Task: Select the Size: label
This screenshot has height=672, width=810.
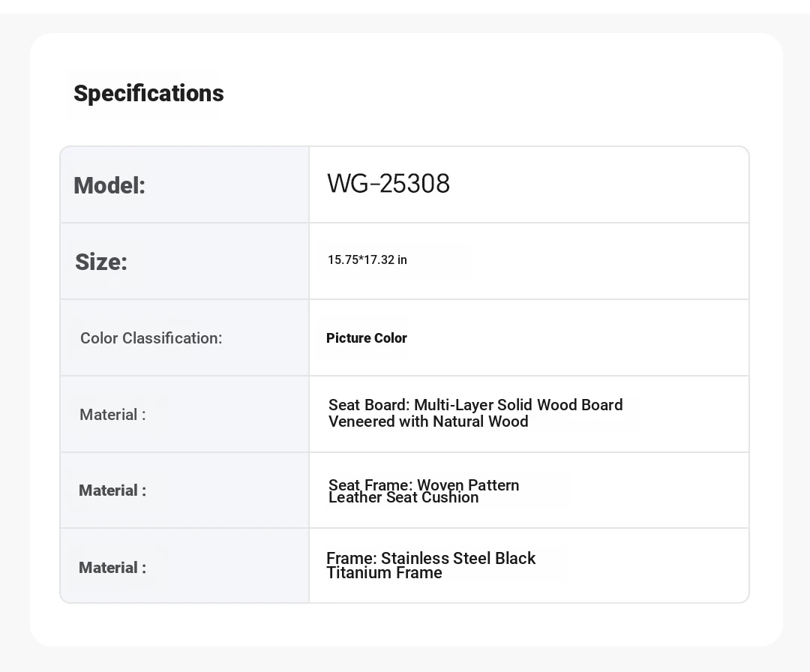Action: [101, 261]
